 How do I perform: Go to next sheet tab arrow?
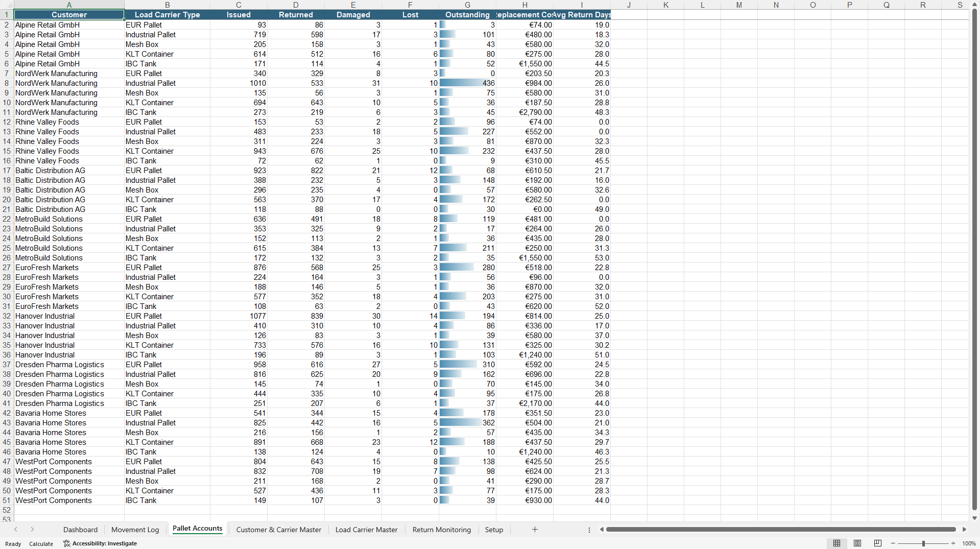[x=32, y=530]
